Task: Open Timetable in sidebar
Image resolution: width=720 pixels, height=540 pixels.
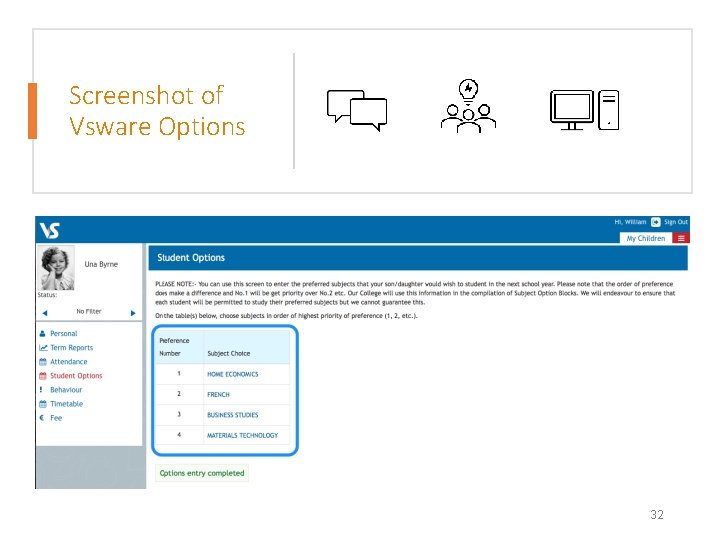Action: tap(67, 404)
